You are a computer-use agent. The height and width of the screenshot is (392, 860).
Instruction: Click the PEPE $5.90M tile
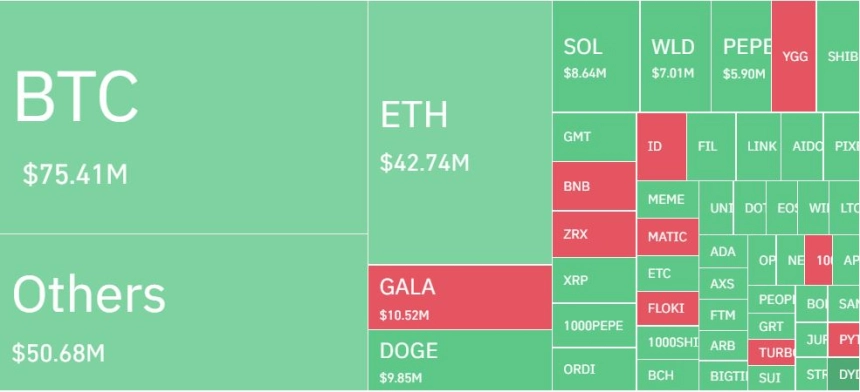(x=742, y=56)
